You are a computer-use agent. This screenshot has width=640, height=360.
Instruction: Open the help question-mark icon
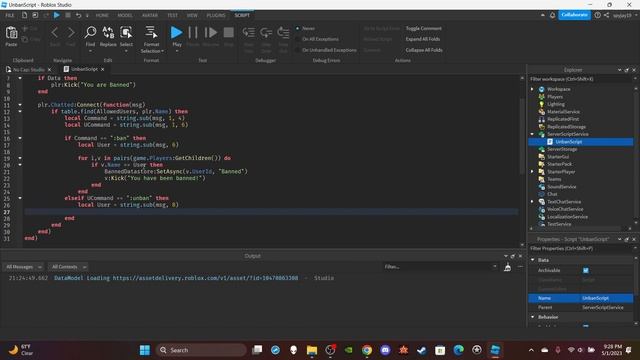coord(598,15)
